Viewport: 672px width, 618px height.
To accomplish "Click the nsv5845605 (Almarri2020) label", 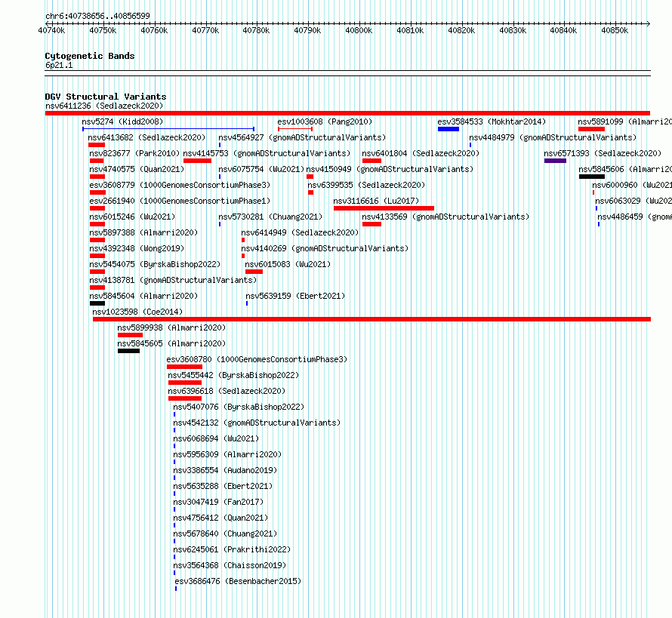I will (x=171, y=343).
